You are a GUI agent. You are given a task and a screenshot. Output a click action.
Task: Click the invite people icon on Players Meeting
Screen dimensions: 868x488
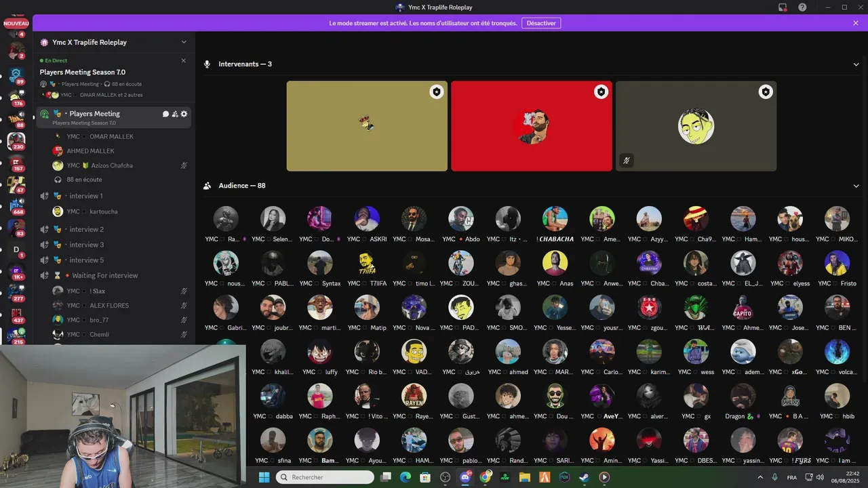(175, 114)
